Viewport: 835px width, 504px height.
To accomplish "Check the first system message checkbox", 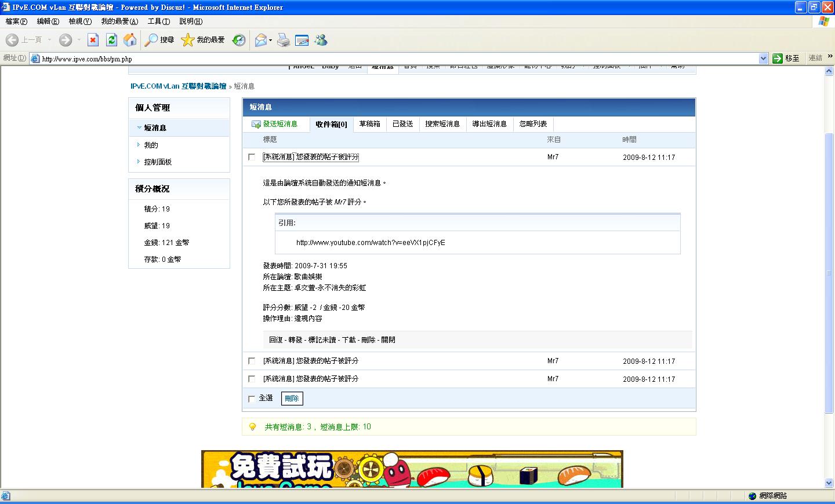I will tap(252, 157).
